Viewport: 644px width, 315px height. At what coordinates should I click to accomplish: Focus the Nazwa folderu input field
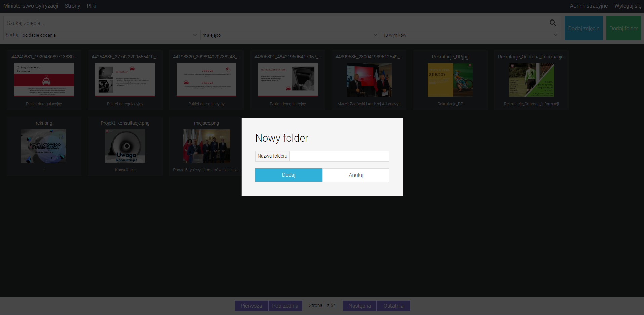(339, 156)
